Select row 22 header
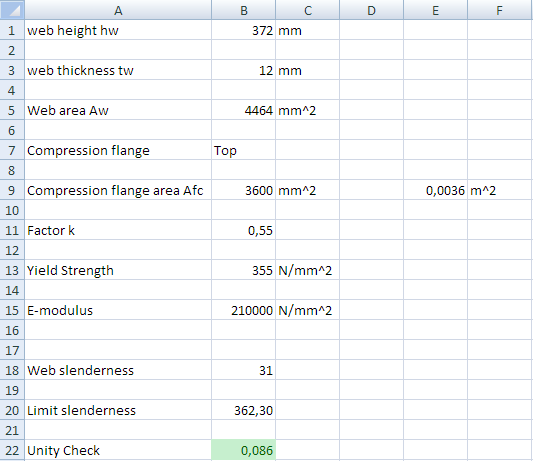533x461 pixels. coord(12,450)
